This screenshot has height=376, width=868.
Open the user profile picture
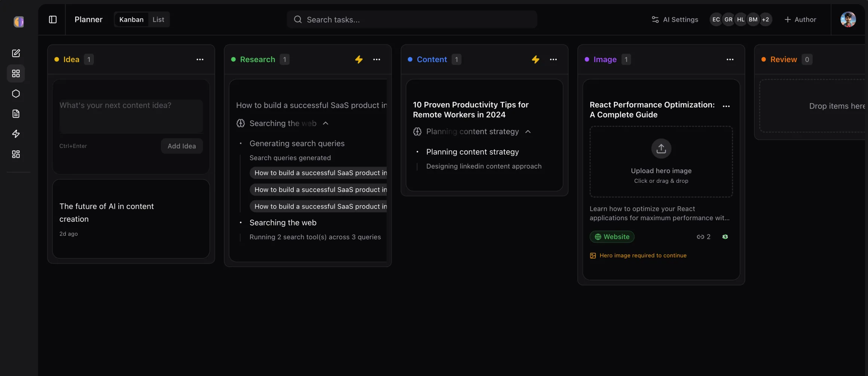tap(848, 19)
